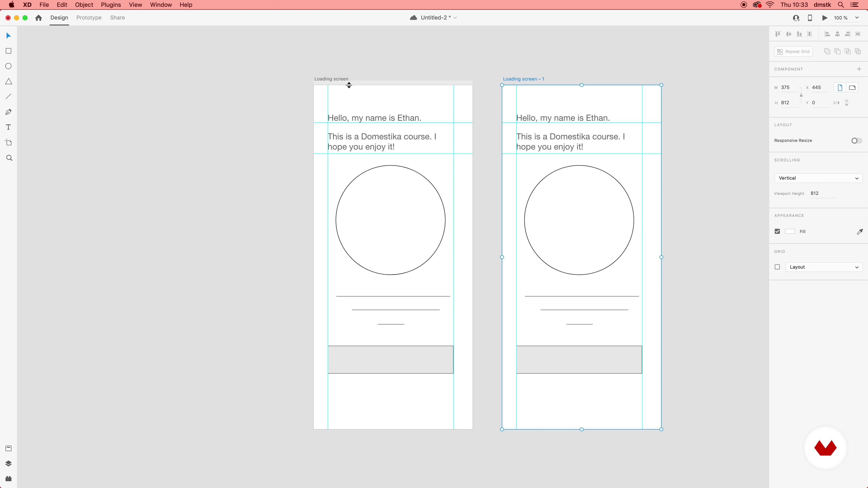Screen dimensions: 868x488
Task: Pick fill color with eyedropper
Action: coord(860,231)
